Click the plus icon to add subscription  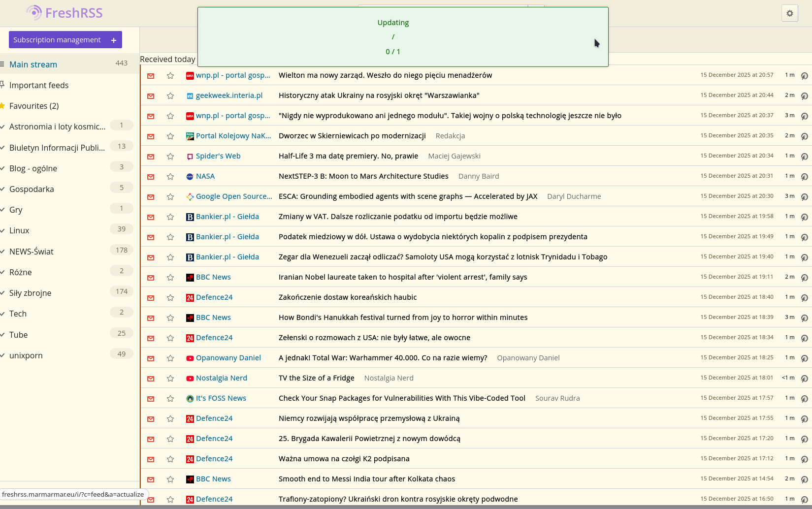click(114, 40)
